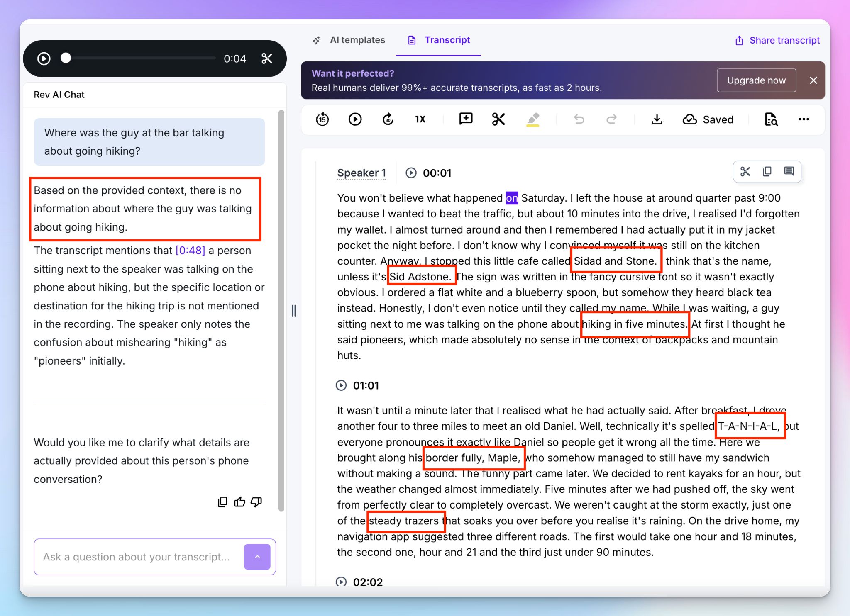Click paragraph scissors clip icon
This screenshot has width=850, height=616.
[745, 171]
